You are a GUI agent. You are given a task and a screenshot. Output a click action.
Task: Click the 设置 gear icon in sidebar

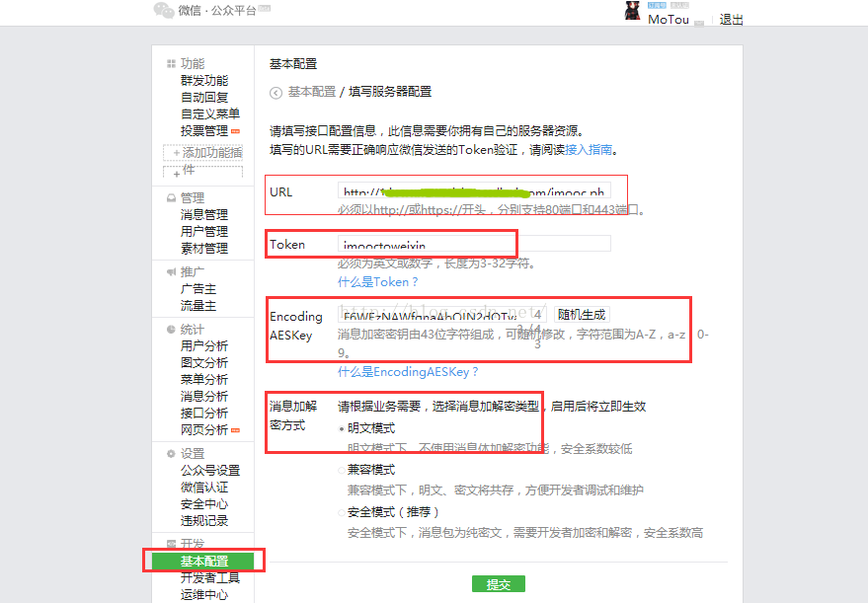(x=171, y=454)
